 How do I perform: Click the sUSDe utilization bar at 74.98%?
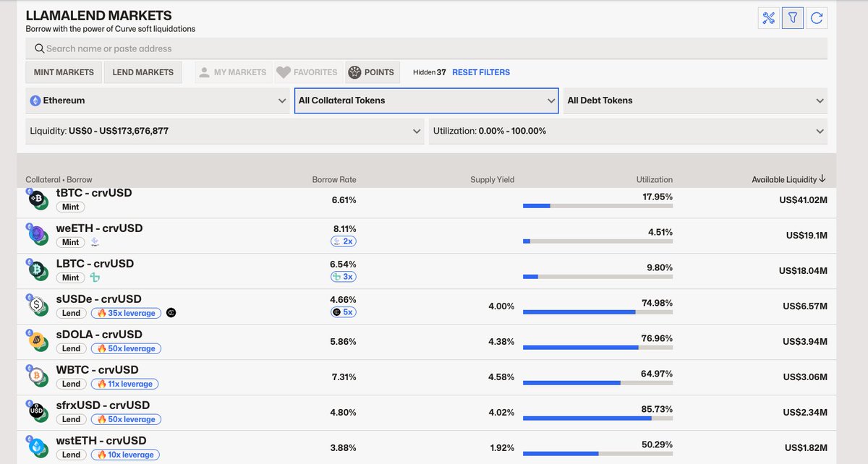(x=597, y=312)
